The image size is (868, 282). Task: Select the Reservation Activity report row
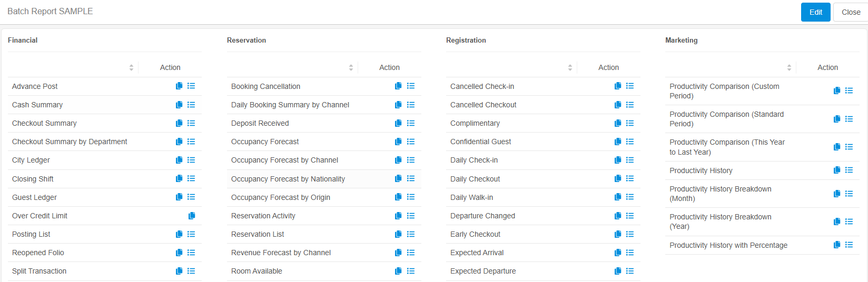[x=324, y=216]
